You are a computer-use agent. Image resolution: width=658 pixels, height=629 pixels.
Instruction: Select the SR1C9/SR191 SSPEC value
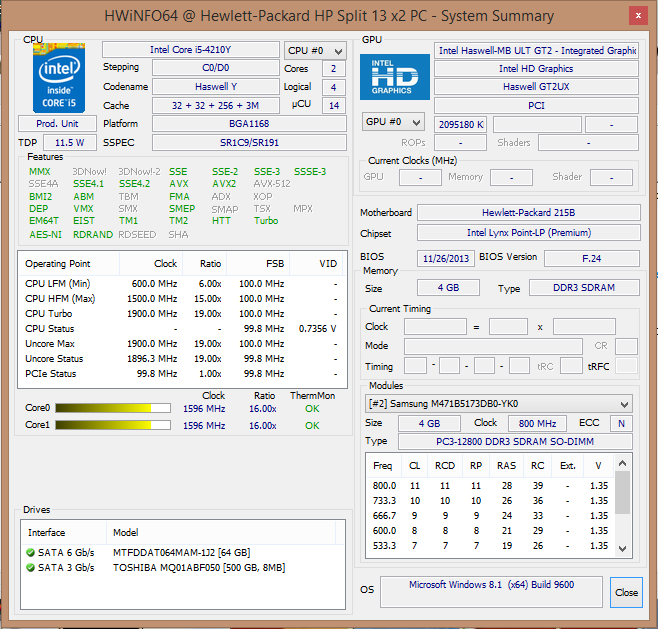click(x=249, y=143)
